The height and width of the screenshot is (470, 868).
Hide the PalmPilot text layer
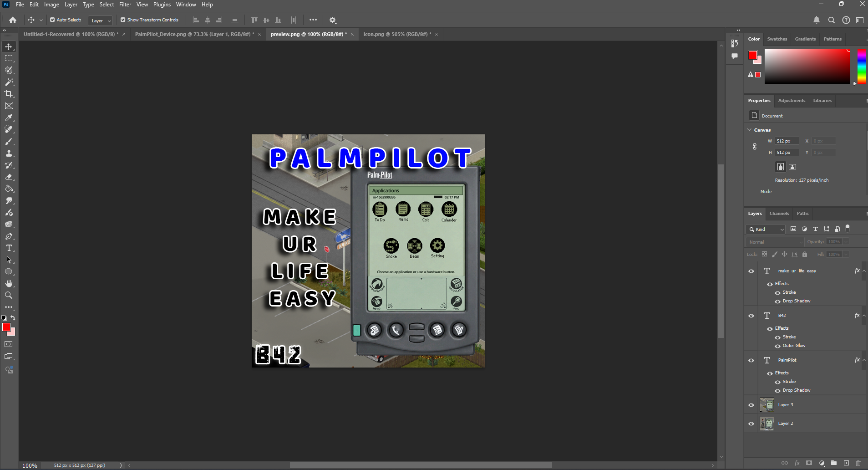751,360
